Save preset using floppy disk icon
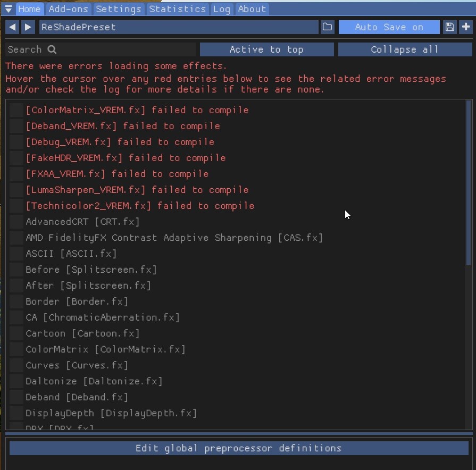 click(449, 27)
